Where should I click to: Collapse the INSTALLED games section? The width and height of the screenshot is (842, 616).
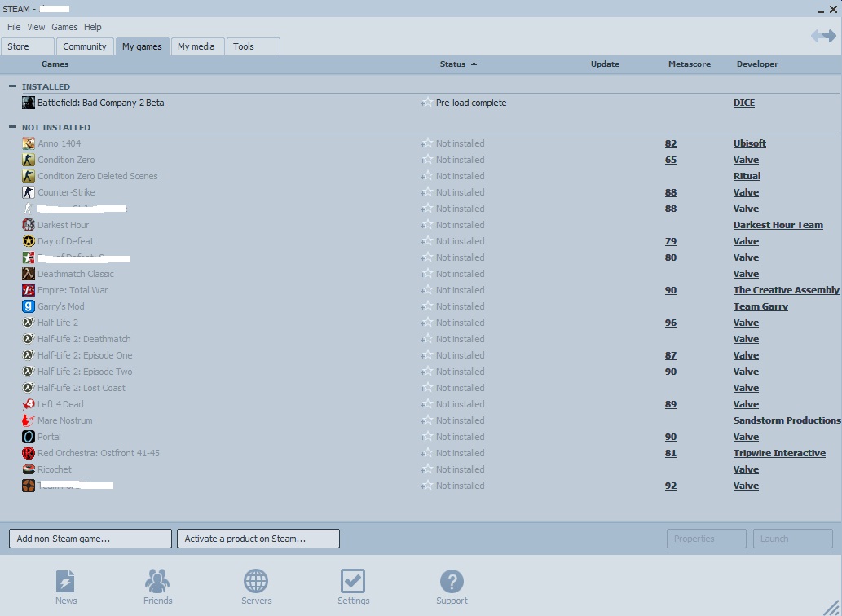tap(13, 86)
